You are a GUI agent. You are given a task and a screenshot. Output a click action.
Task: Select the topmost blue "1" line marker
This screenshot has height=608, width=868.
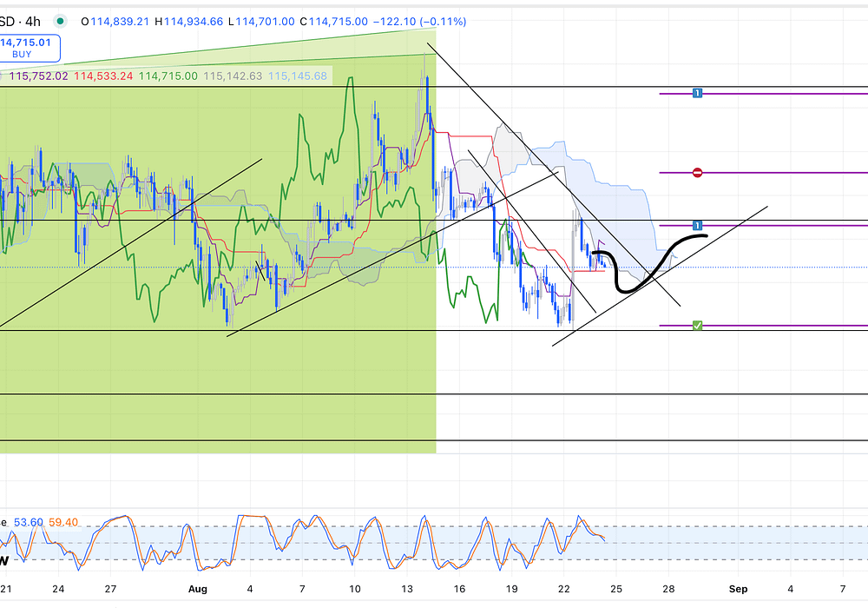coord(697,93)
